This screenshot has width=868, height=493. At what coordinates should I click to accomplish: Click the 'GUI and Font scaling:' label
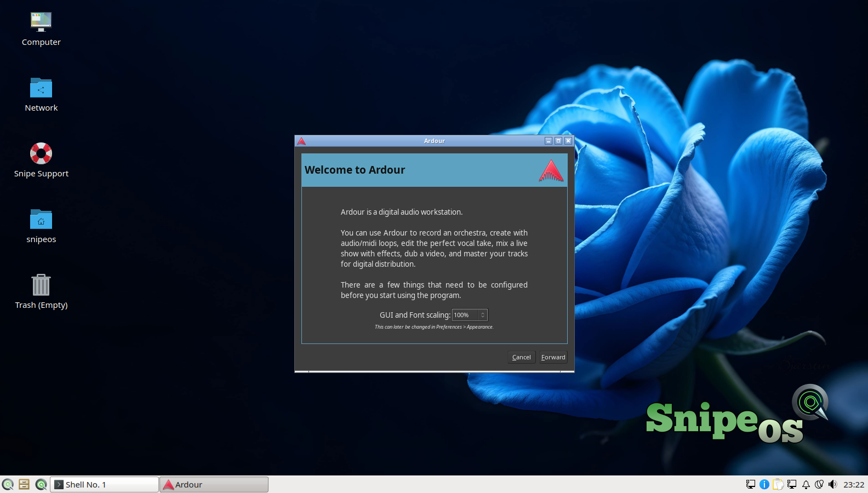[x=415, y=315]
